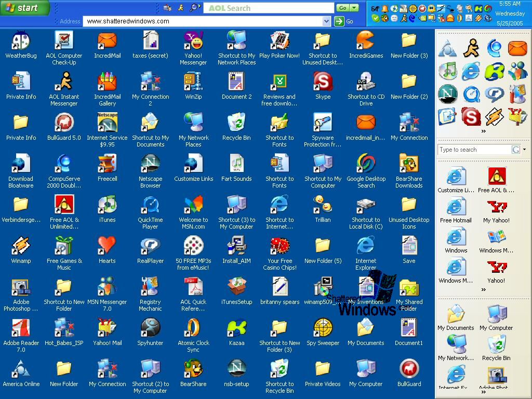Open Your Free Casino Chips! shortcut
The image size is (532, 399).
point(280,253)
